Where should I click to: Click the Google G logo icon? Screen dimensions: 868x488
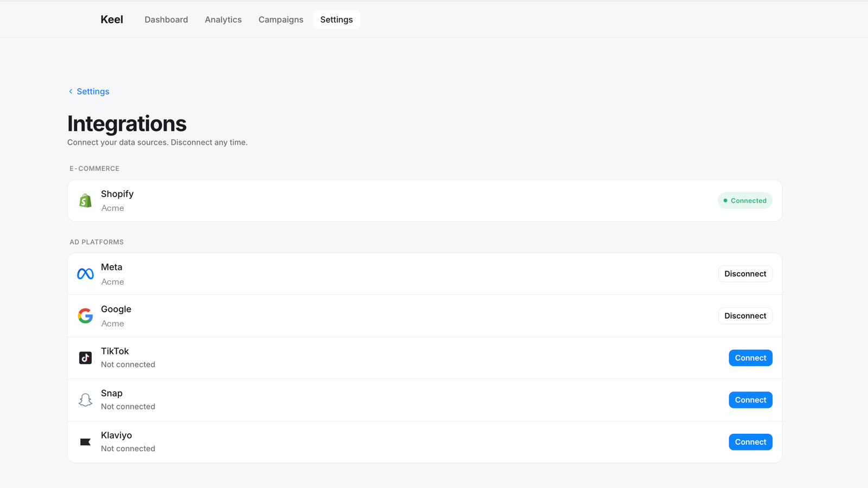pyautogui.click(x=85, y=316)
